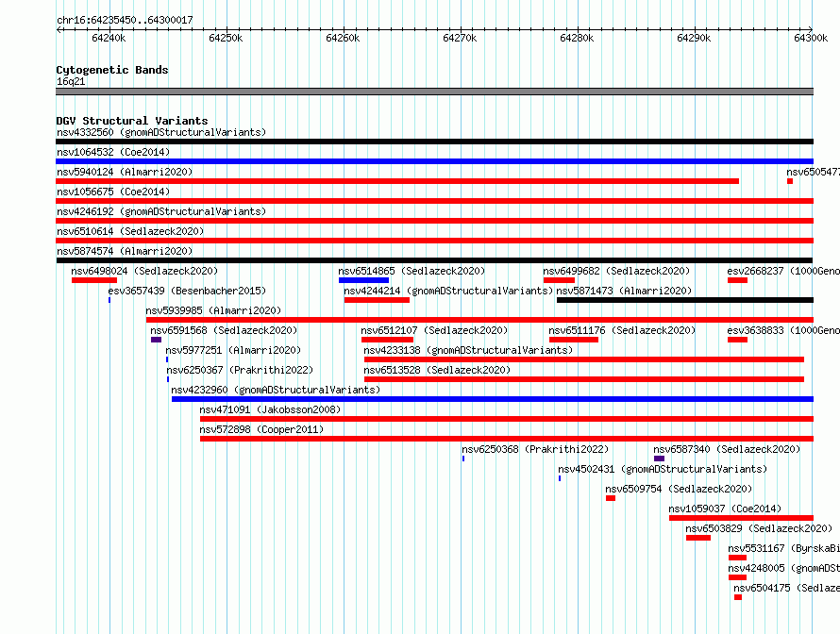Select the red nsv471091 Jakobsson2008 bar
The width and height of the screenshot is (840, 634).
pyautogui.click(x=507, y=419)
